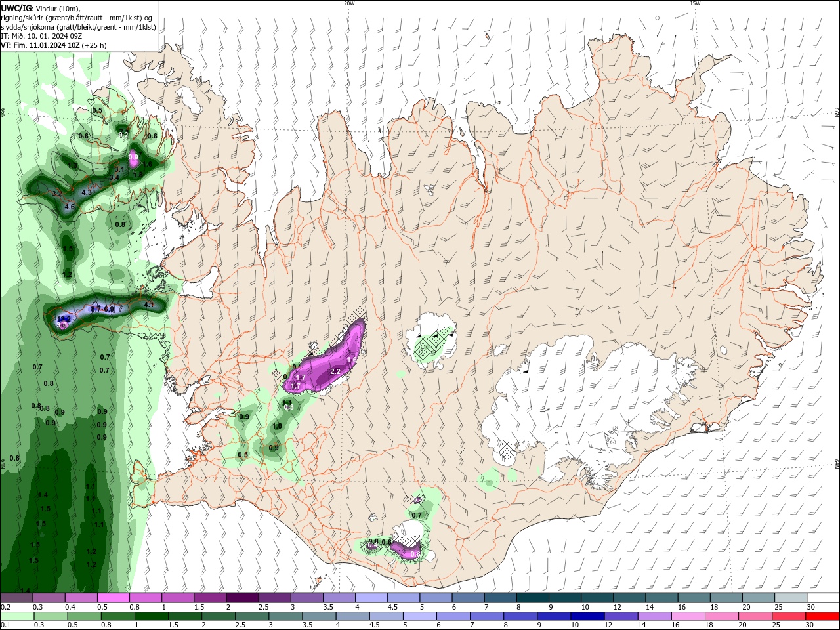Click the 20W longitude label
The image size is (840, 630).
coord(349,3)
